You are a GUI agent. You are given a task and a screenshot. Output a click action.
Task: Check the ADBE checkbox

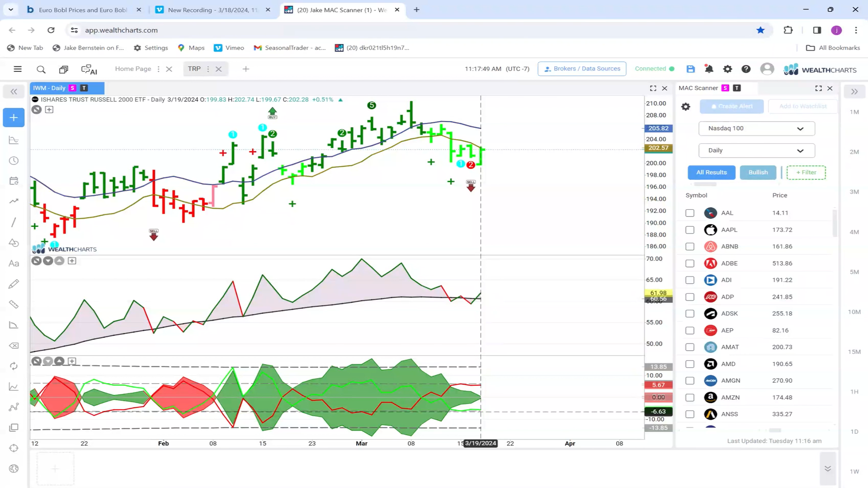[x=689, y=263]
